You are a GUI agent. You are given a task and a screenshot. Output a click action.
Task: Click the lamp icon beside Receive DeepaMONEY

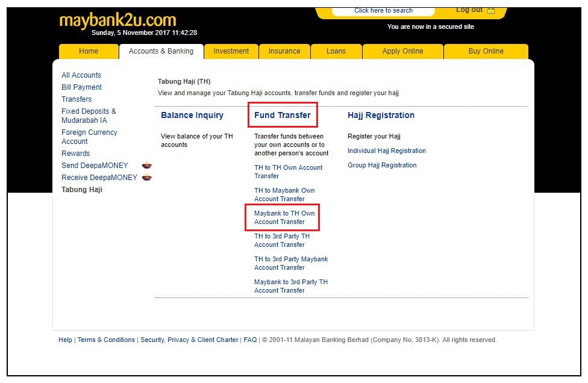pos(146,177)
